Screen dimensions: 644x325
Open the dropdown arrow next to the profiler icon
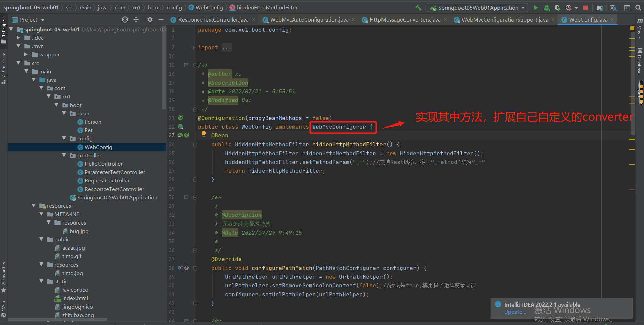576,8
